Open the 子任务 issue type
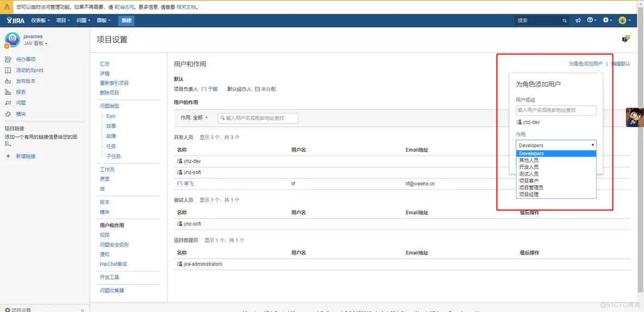 [113, 157]
